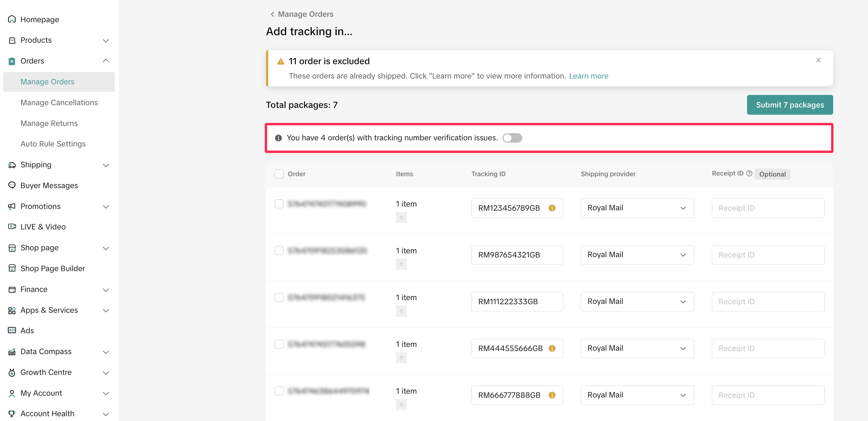
Task: Expand the Finance sidebar section
Action: click(x=106, y=290)
